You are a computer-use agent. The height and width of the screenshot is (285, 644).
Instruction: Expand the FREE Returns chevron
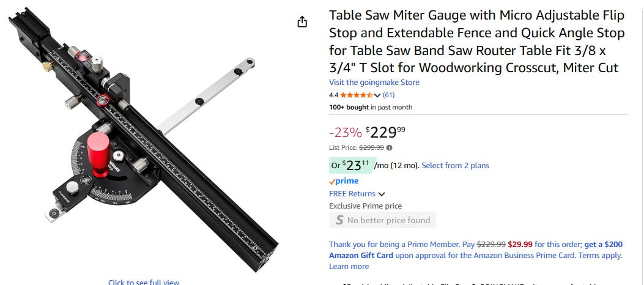[x=382, y=194]
